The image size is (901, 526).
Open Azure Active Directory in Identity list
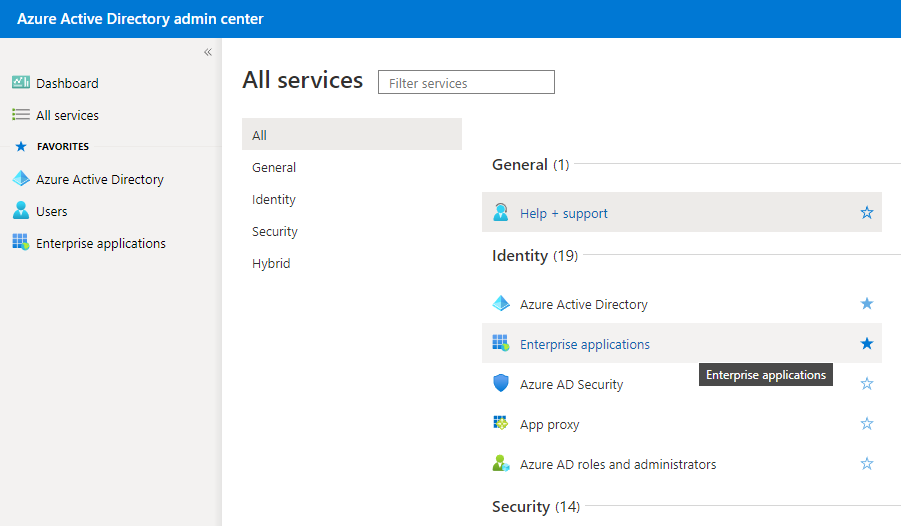pos(584,304)
